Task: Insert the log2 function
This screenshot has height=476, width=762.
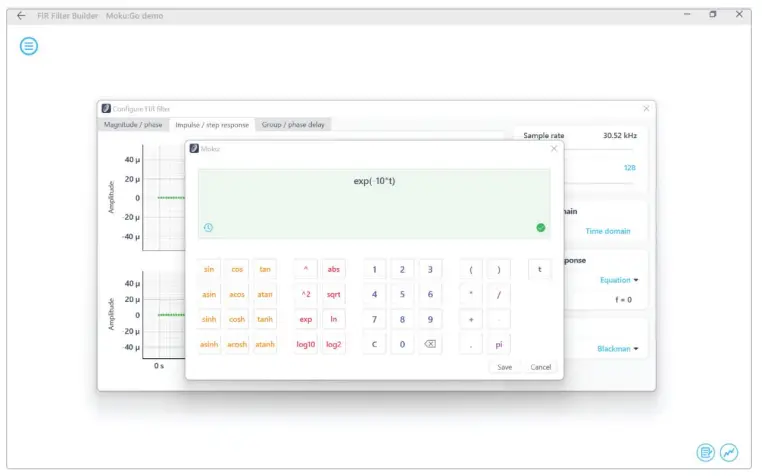Action: [x=333, y=344]
